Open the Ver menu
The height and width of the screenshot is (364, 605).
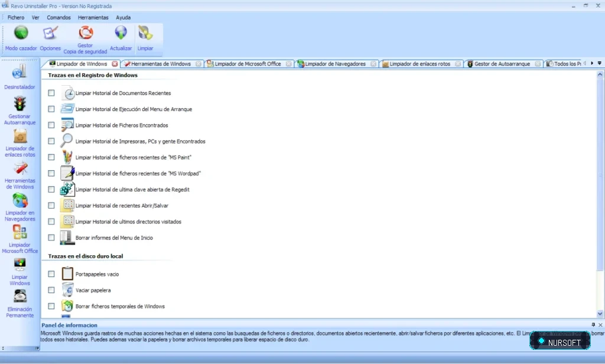point(35,17)
